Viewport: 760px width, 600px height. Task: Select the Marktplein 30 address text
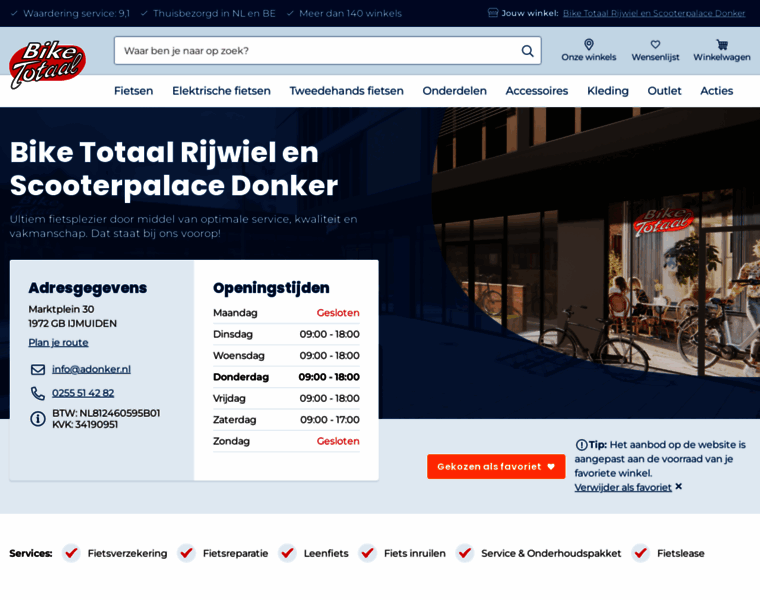coord(61,309)
